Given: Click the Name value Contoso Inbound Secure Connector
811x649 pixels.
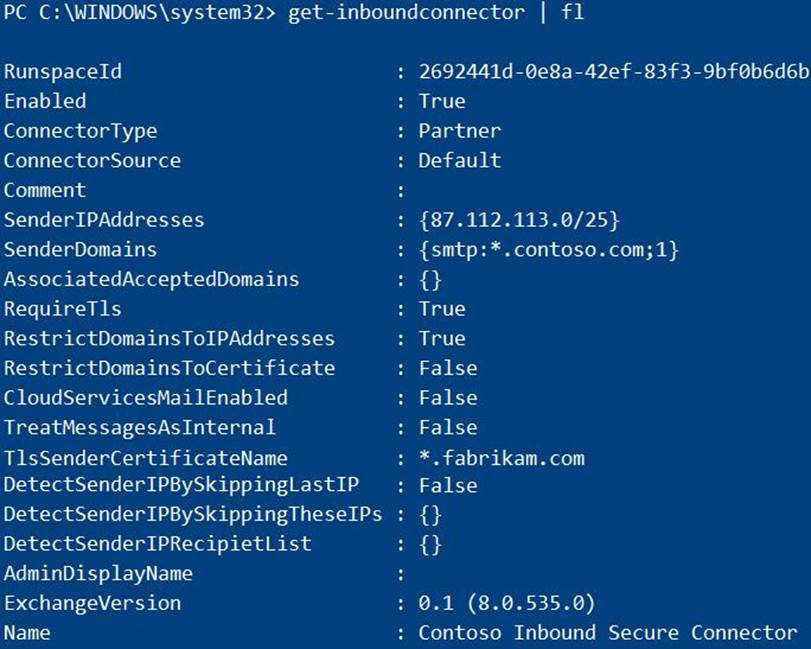Looking at the screenshot, I should tap(608, 632).
